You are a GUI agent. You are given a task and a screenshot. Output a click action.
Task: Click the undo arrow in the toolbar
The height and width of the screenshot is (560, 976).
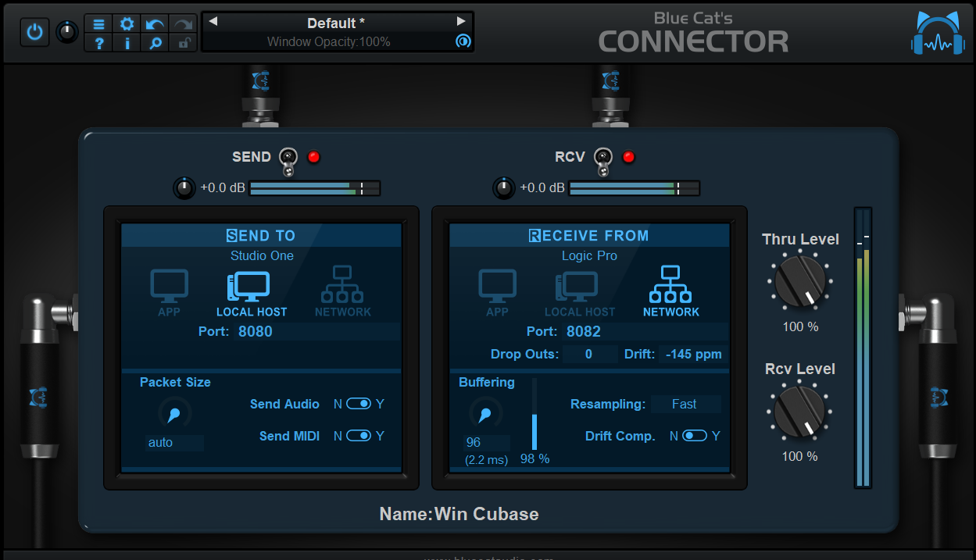pyautogui.click(x=155, y=24)
